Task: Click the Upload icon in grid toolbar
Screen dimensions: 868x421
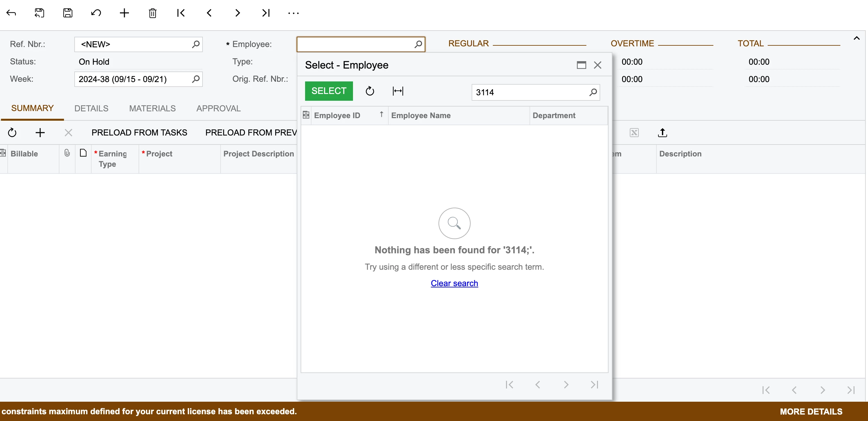Action: (662, 133)
